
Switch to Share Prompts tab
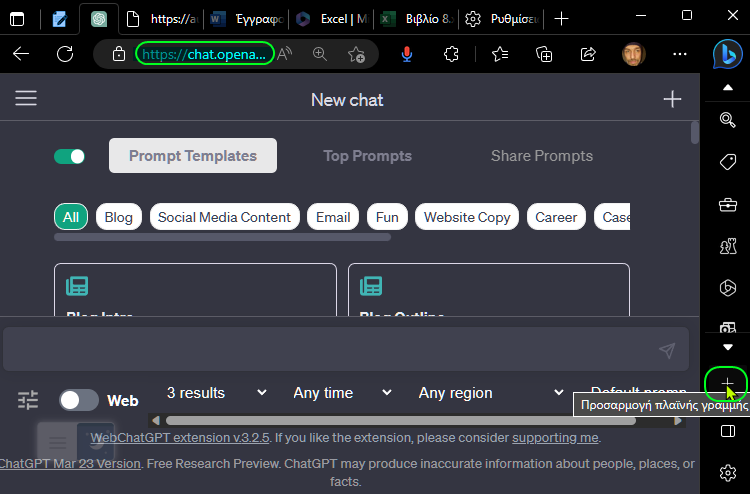[542, 156]
